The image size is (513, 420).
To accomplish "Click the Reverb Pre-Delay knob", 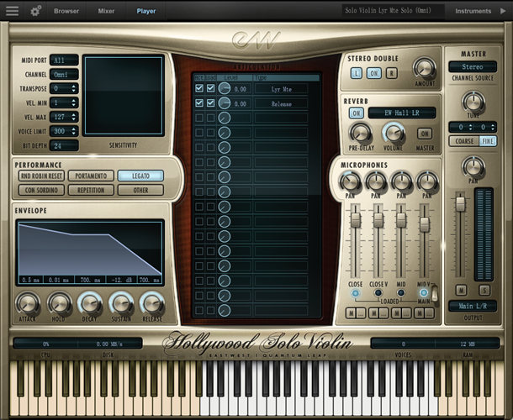I will pyautogui.click(x=361, y=133).
